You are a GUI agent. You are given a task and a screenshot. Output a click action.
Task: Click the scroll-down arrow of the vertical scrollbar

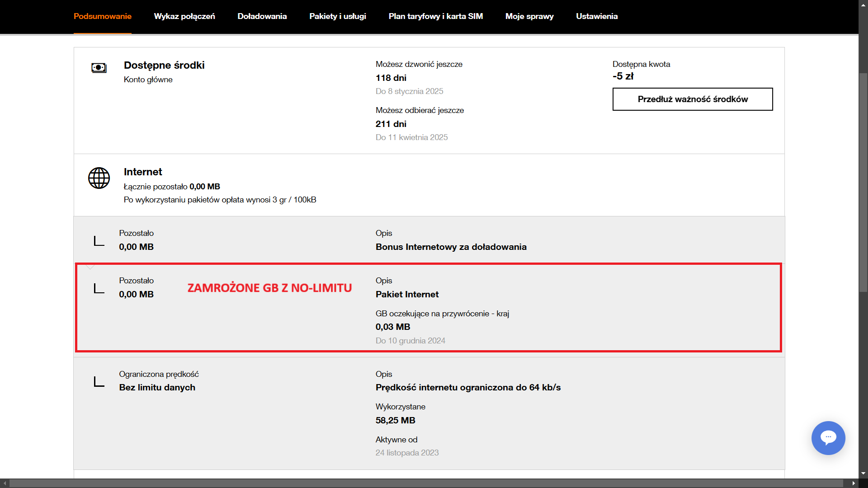863,474
